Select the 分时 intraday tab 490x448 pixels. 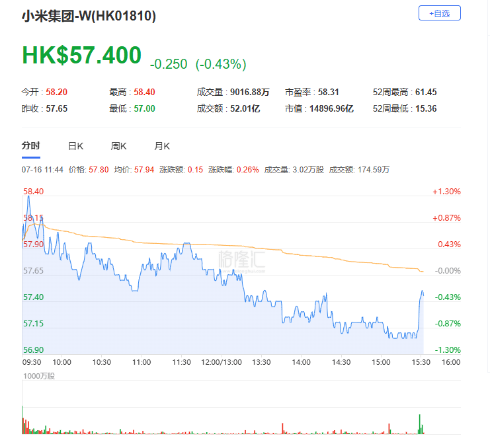(x=30, y=146)
